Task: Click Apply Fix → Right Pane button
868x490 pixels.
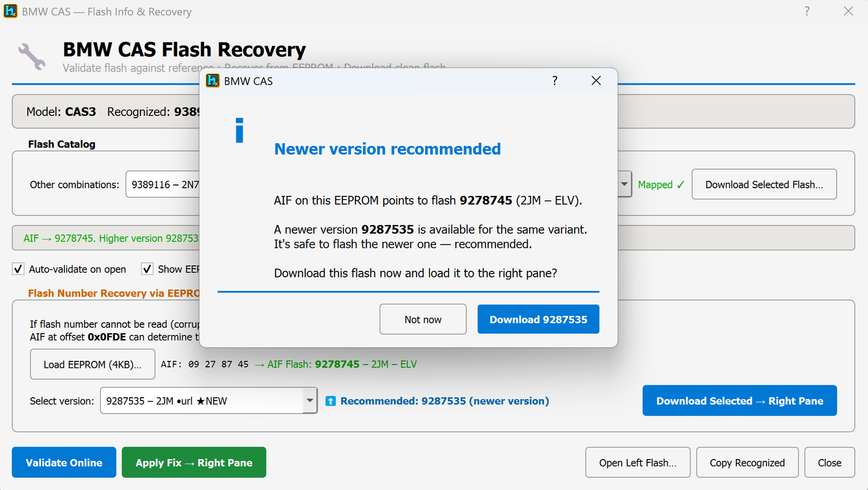Action: (x=194, y=462)
